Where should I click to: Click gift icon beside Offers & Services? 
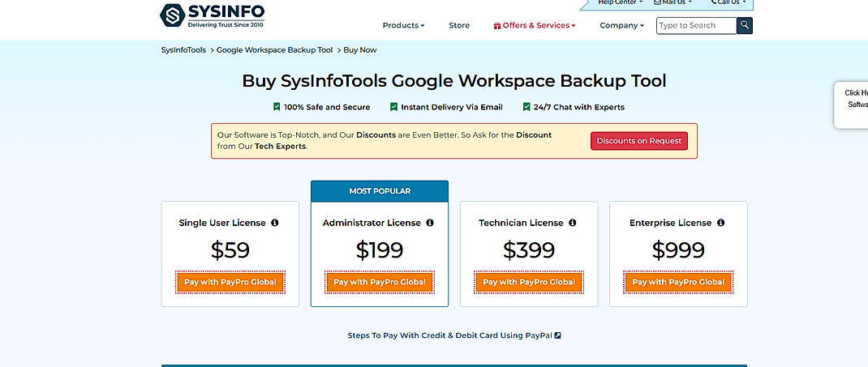[497, 25]
